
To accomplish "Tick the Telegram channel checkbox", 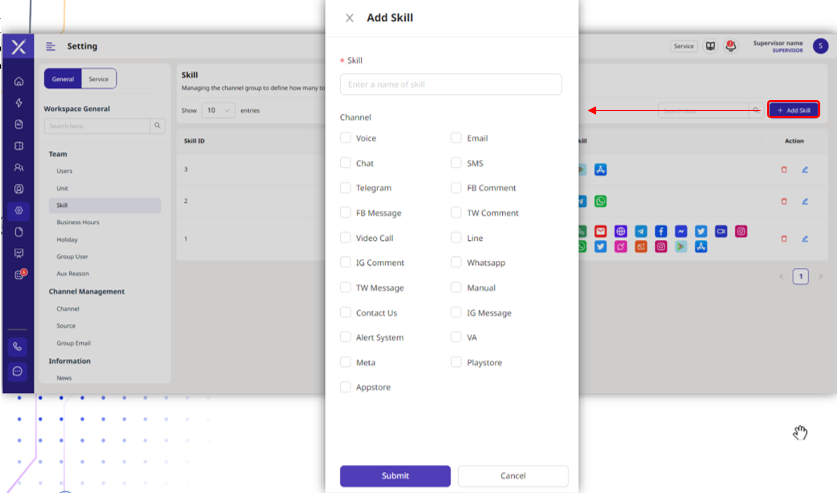I will pos(346,188).
